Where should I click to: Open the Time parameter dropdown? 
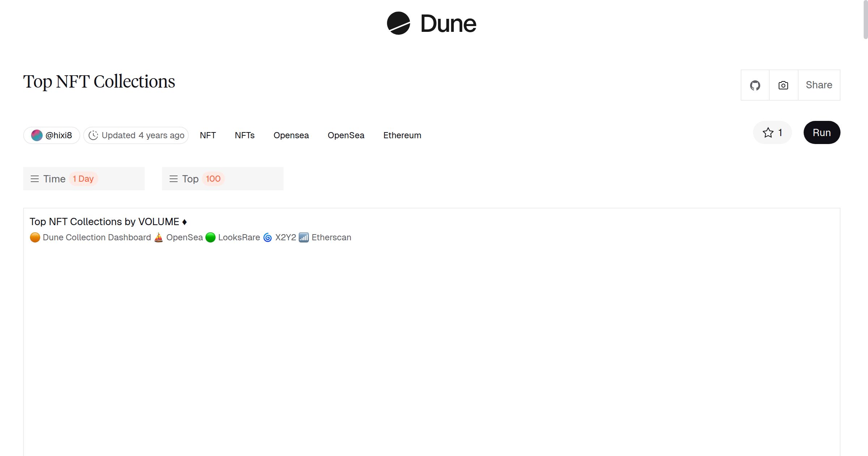click(x=84, y=179)
